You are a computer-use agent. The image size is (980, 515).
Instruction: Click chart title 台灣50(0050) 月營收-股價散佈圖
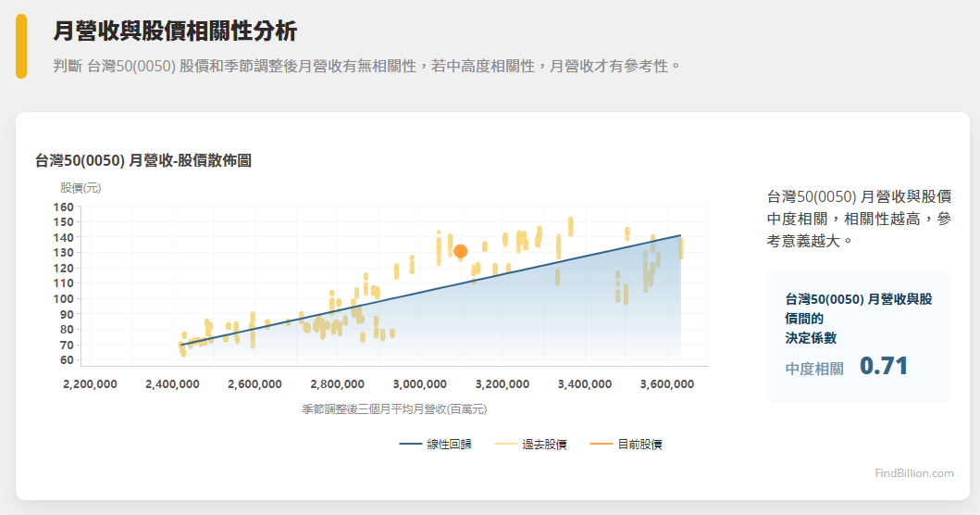click(x=143, y=161)
